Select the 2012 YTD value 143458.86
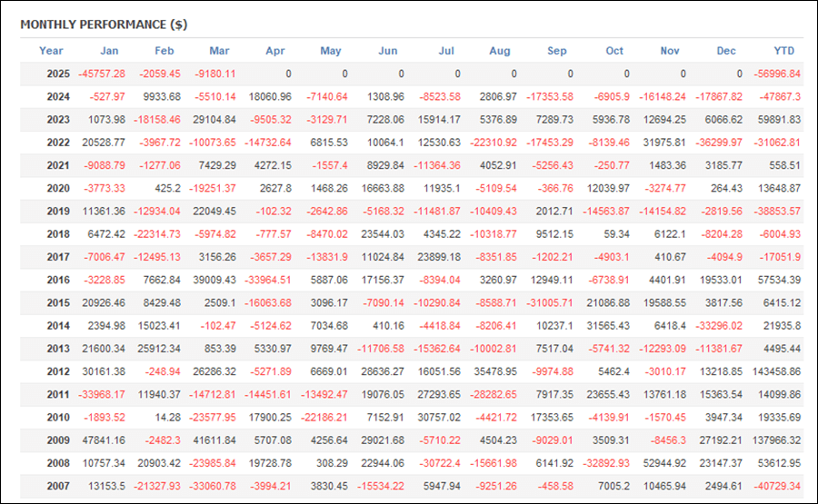Screen dimensions: 818x504 pyautogui.click(x=776, y=371)
